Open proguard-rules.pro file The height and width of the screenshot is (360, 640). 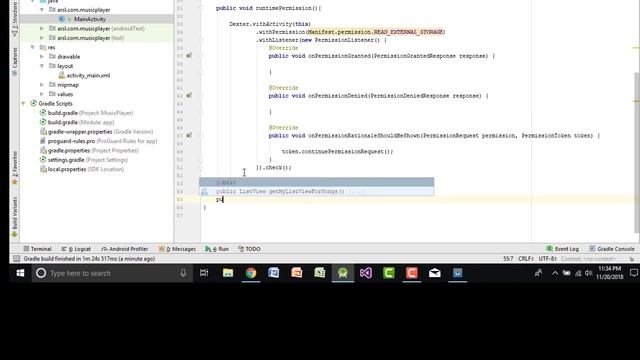click(x=98, y=141)
